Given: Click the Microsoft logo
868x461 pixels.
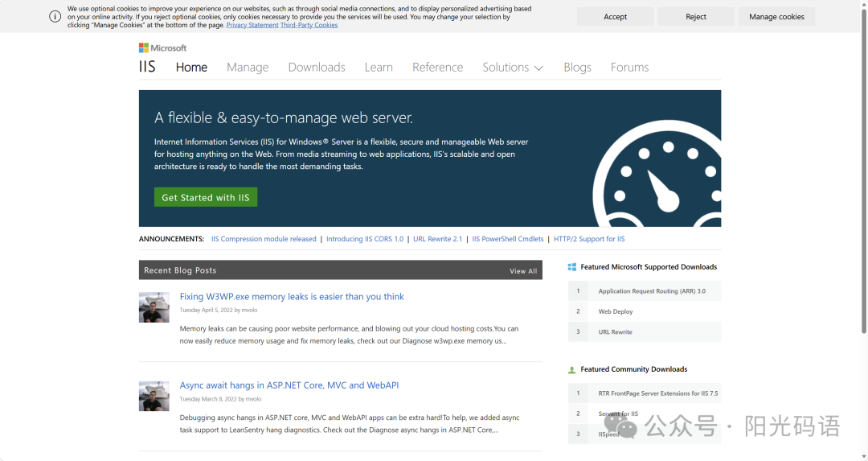Looking at the screenshot, I should tap(162, 48).
